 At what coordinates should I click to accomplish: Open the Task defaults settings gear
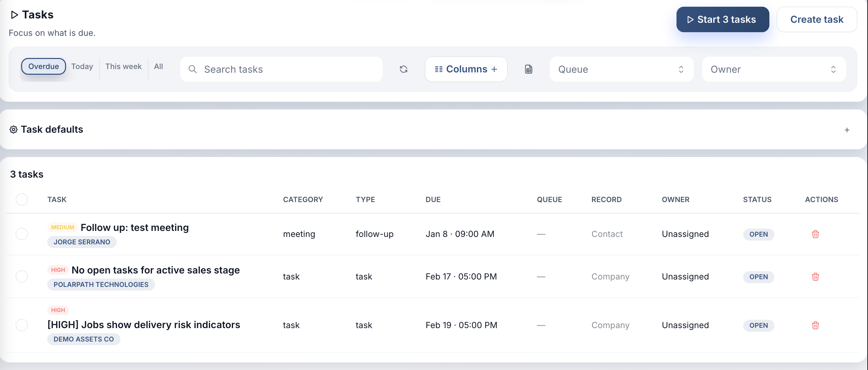tap(14, 129)
